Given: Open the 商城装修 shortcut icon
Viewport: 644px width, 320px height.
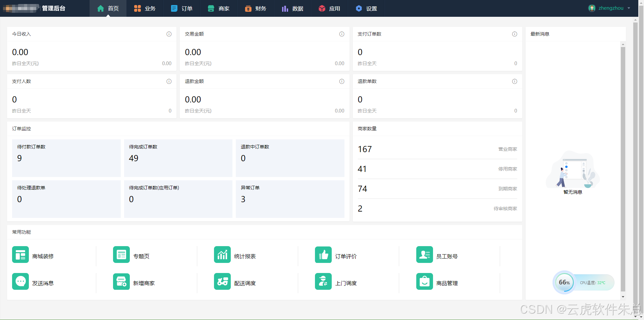Looking at the screenshot, I should (x=20, y=255).
